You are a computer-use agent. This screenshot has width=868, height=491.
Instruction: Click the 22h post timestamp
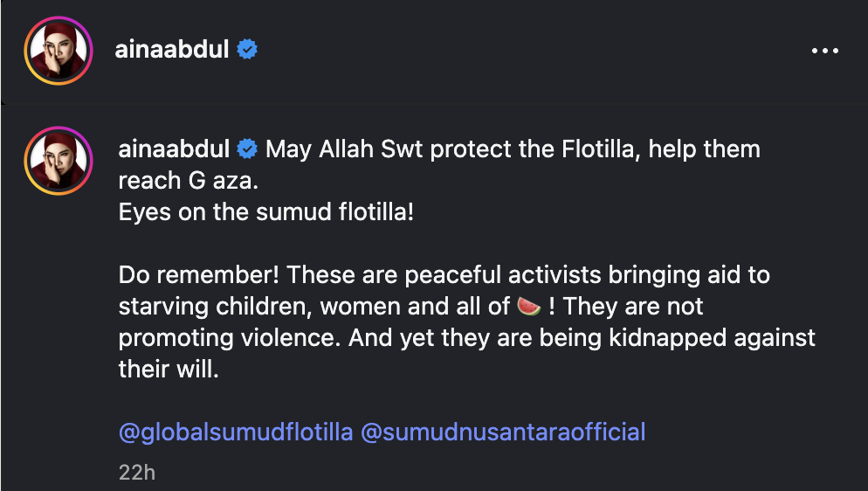pyautogui.click(x=137, y=473)
